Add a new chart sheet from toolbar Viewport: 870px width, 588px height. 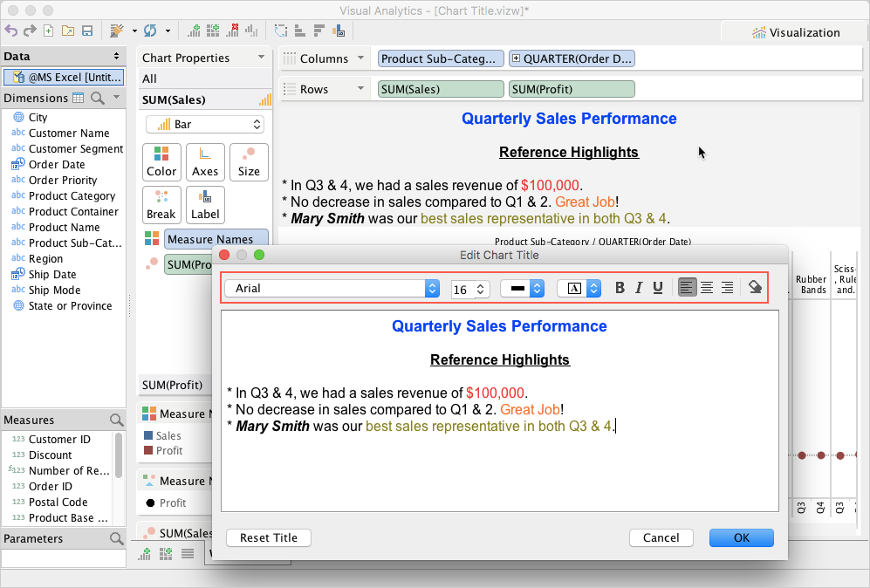[194, 31]
